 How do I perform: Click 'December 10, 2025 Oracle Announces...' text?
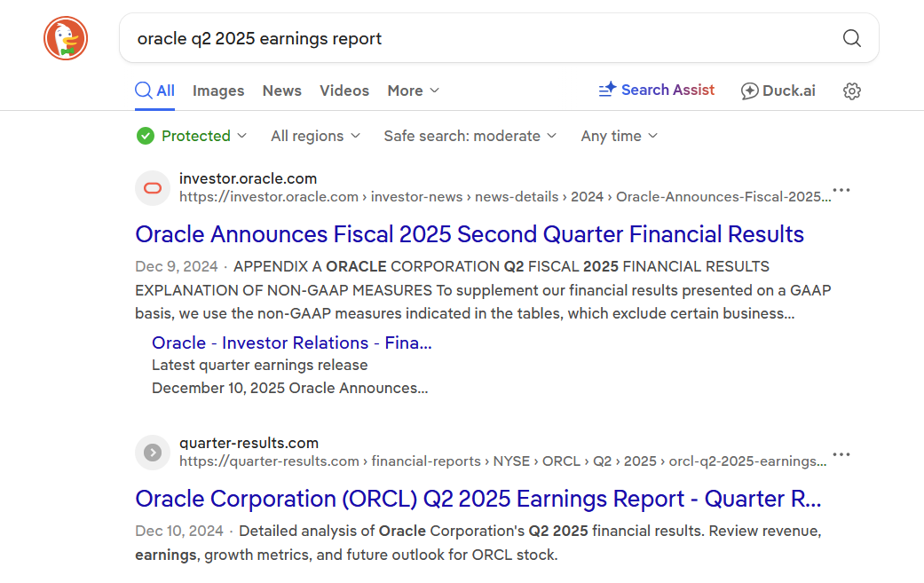click(x=290, y=388)
